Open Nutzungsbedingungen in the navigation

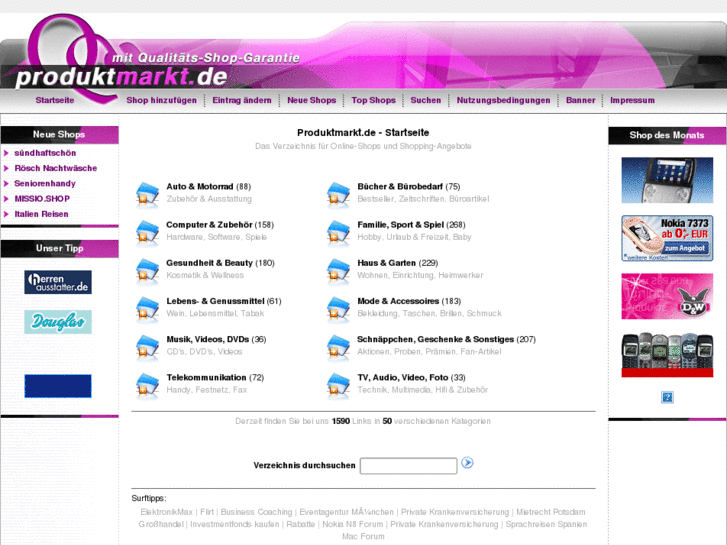[x=504, y=100]
